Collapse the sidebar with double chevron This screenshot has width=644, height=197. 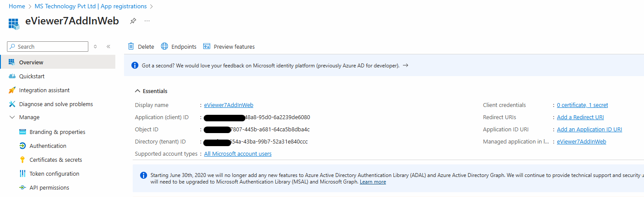108,47
